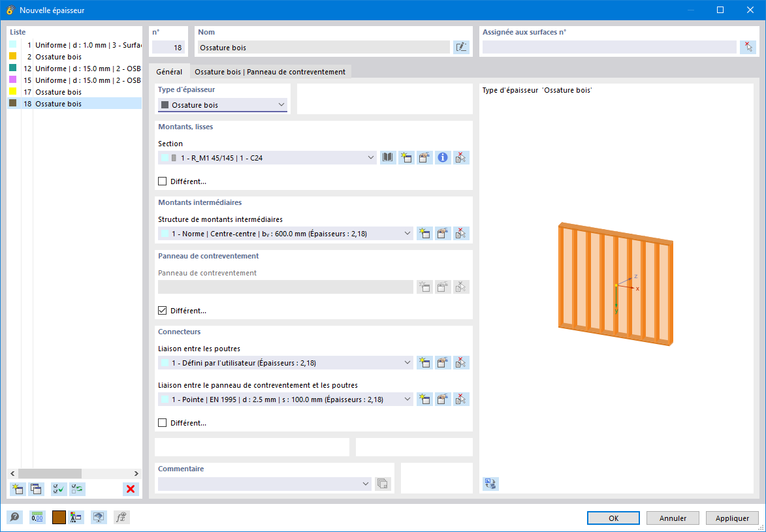This screenshot has width=766, height=532.
Task: Click the n° field showing 18
Action: (x=168, y=48)
